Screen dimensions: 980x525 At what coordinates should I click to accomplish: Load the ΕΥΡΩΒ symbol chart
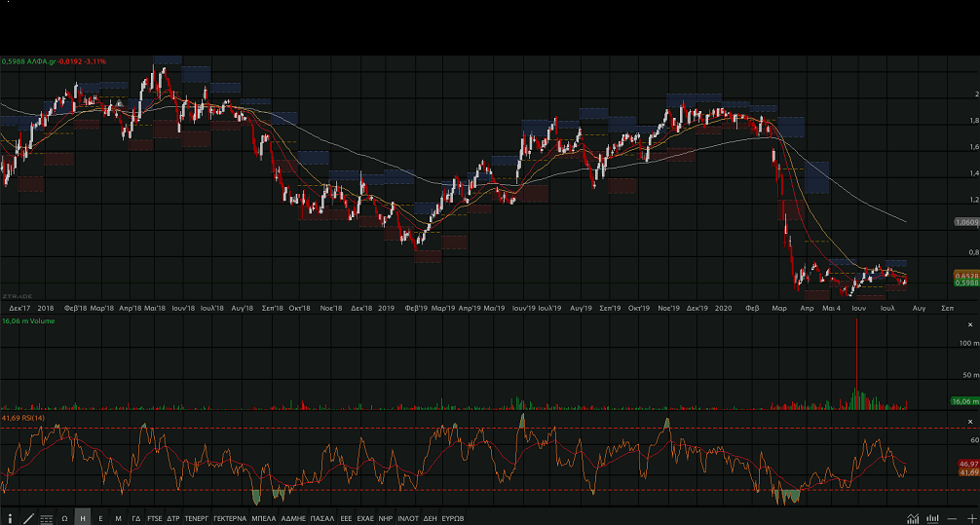453,518
